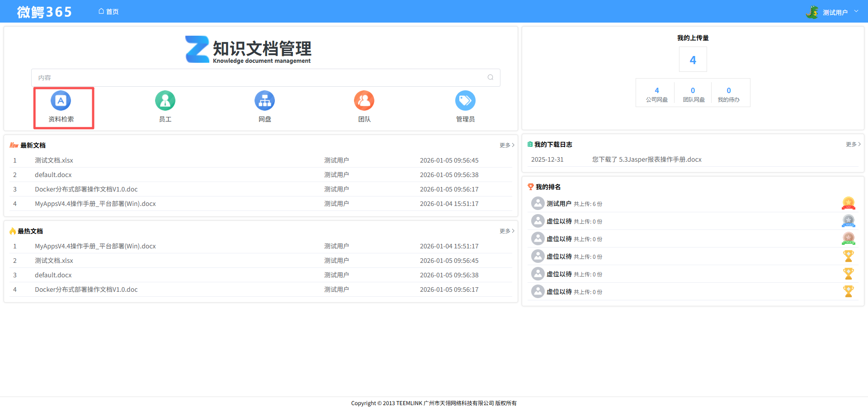This screenshot has height=411, width=868.
Task: Click the trophy in fourth ranking row
Action: [848, 256]
